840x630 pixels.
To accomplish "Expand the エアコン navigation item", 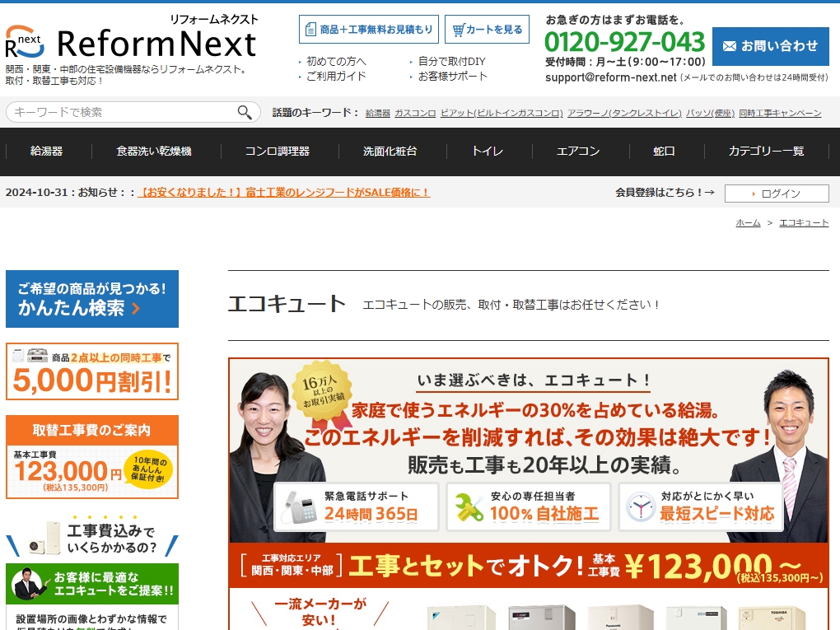I will tap(578, 152).
